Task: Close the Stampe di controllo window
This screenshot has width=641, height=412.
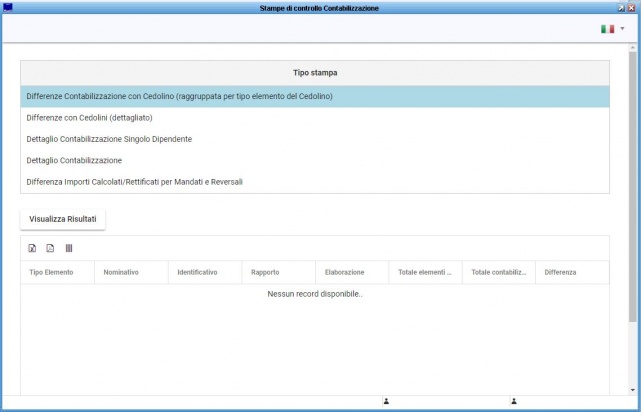Action: pyautogui.click(x=632, y=8)
